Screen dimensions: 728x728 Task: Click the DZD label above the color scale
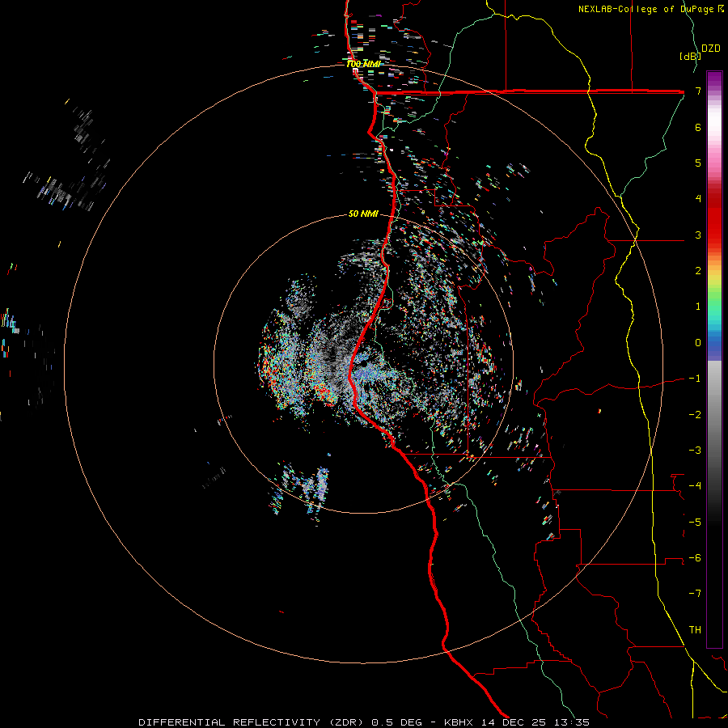pos(710,49)
